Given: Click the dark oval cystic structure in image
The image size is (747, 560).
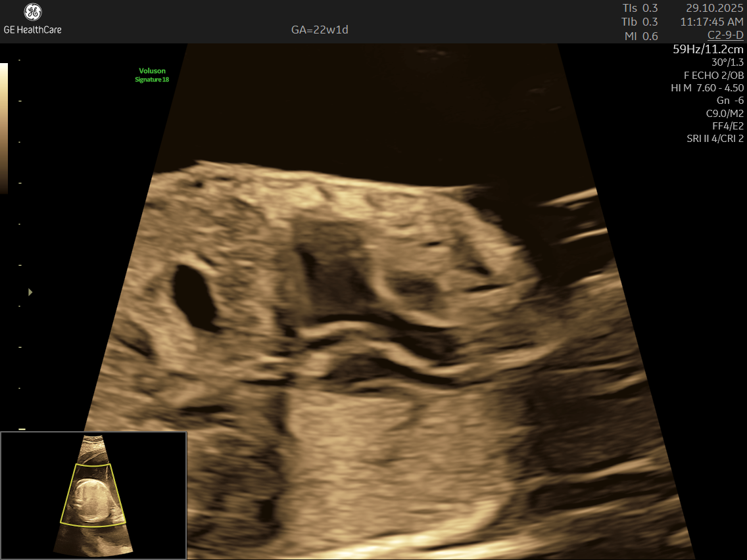Looking at the screenshot, I should coord(194,296).
